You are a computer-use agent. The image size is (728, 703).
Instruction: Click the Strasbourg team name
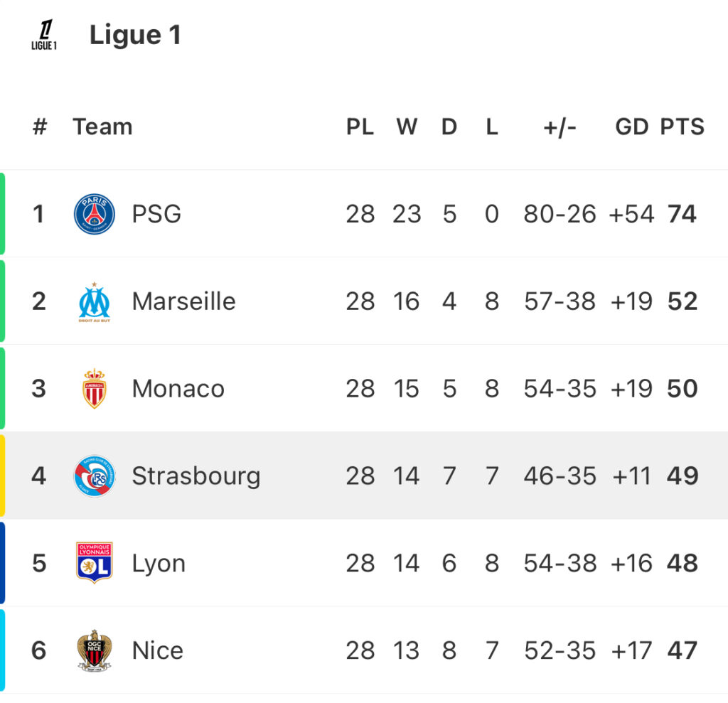[x=196, y=476]
